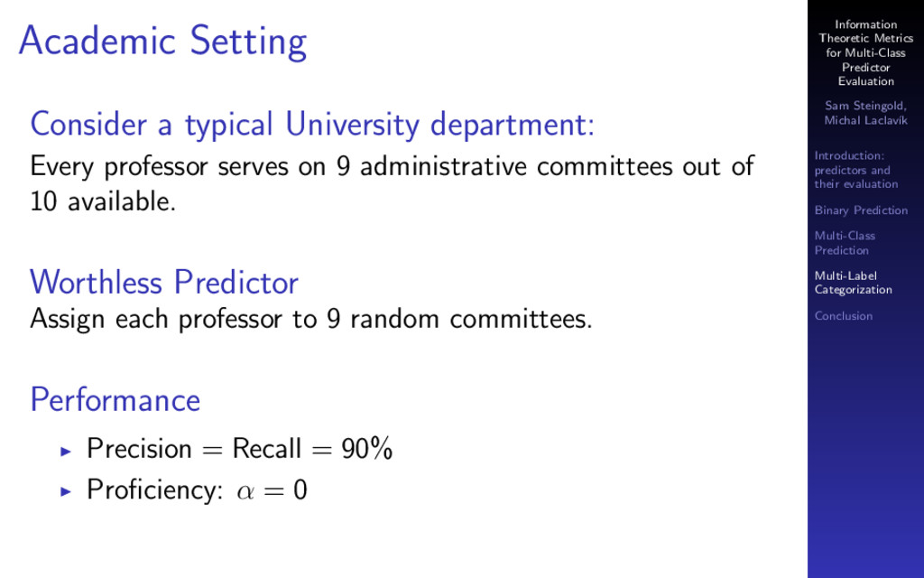Click the 90% value in Performance list
924x578 pixels.
pos(367,449)
